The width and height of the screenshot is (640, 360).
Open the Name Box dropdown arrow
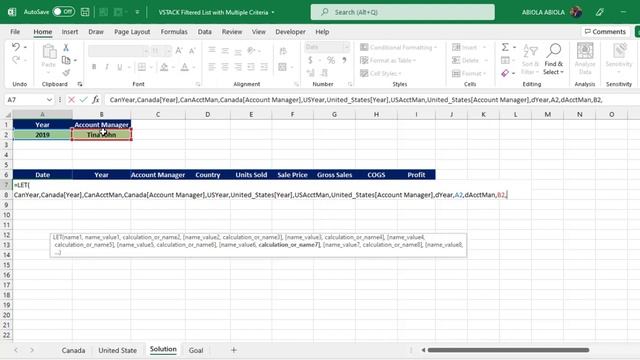49,100
